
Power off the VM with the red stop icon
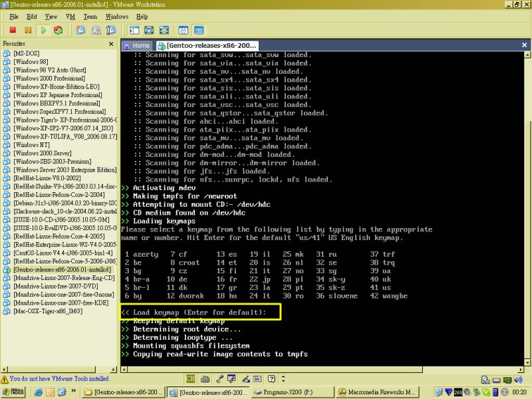(x=13, y=30)
